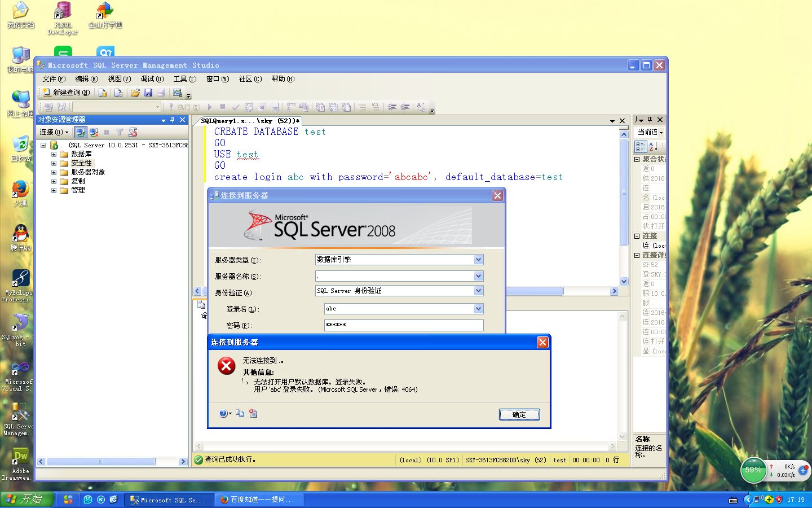Screen dimensions: 812x508
Task: Click the 回收站 Recycle Bin desktop icon
Action: point(20,149)
